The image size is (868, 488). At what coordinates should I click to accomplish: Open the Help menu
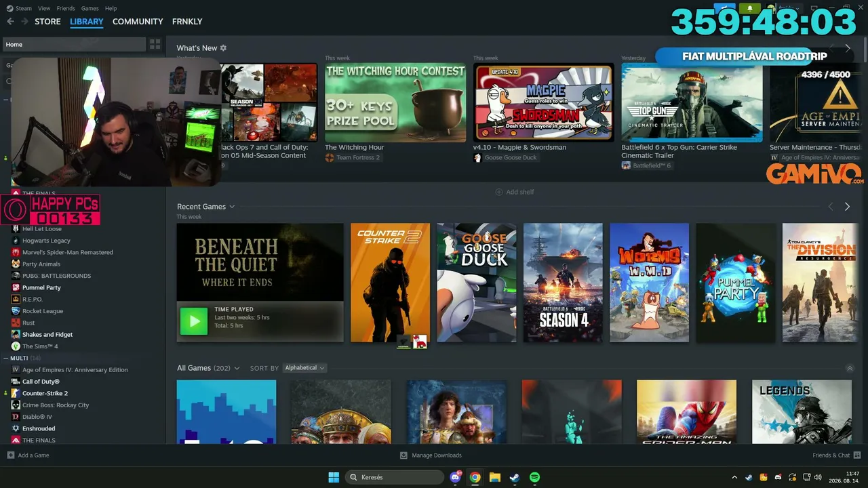point(111,8)
